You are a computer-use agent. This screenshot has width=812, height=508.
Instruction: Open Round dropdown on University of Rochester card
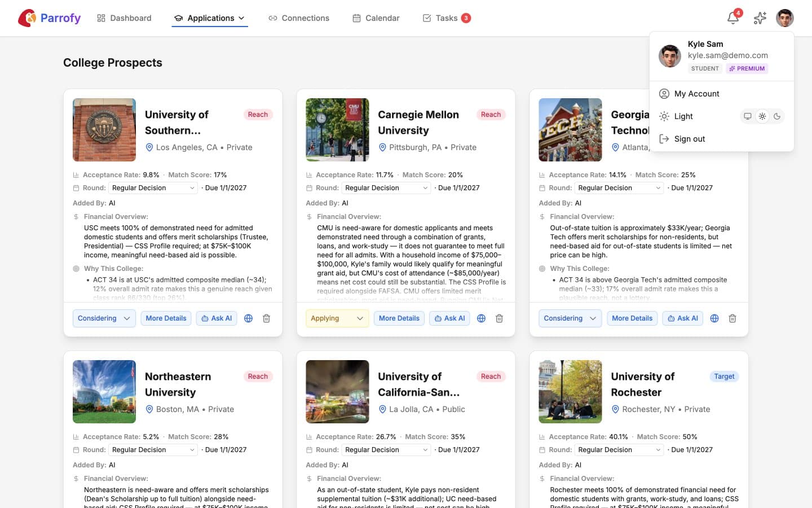pyautogui.click(x=619, y=450)
